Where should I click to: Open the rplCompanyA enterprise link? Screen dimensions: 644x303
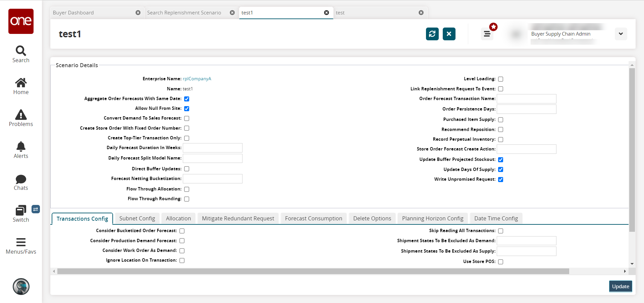pyautogui.click(x=197, y=79)
